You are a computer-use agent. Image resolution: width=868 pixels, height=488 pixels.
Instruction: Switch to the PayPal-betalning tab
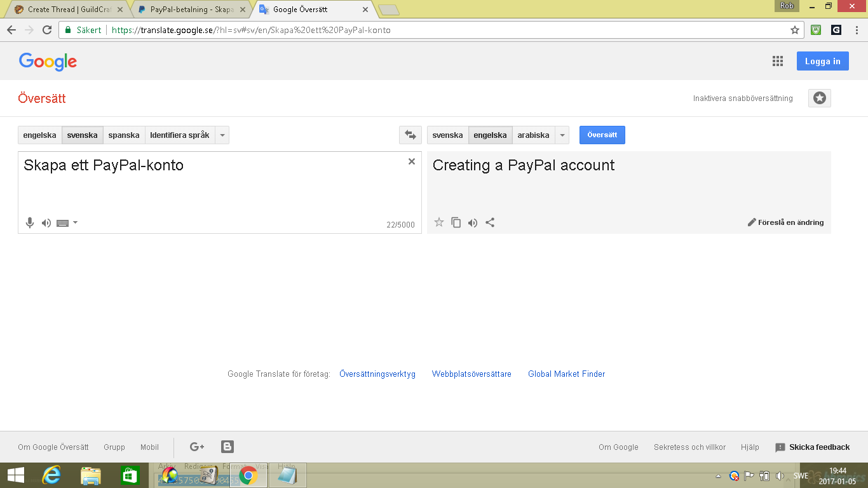[x=191, y=10]
